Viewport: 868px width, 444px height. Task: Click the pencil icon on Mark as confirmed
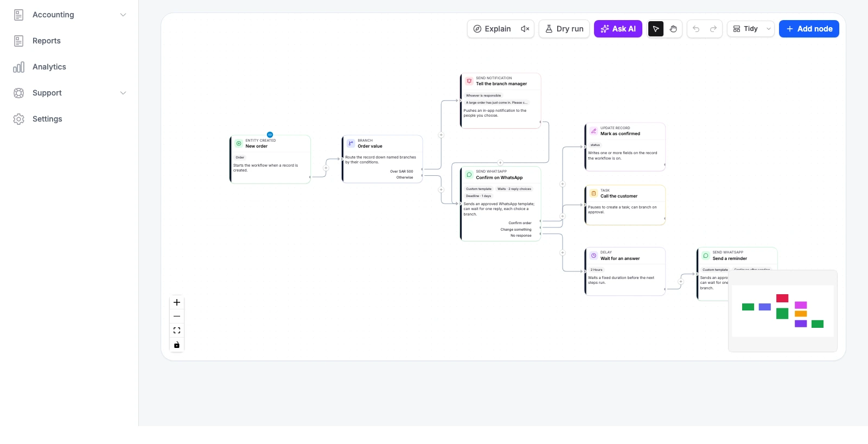coord(593,131)
